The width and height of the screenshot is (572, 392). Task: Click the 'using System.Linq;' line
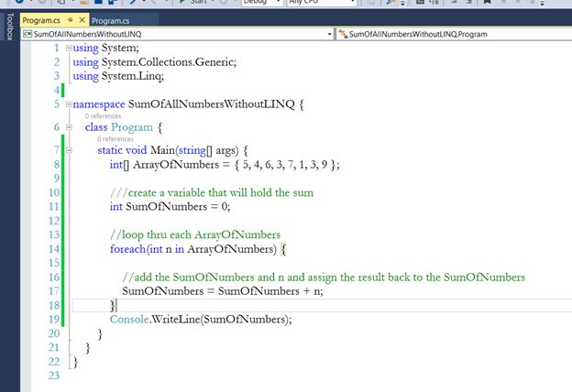click(118, 76)
